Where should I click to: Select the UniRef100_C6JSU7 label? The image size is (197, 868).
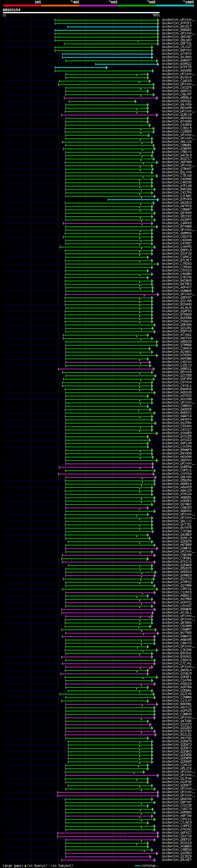(177, 47)
